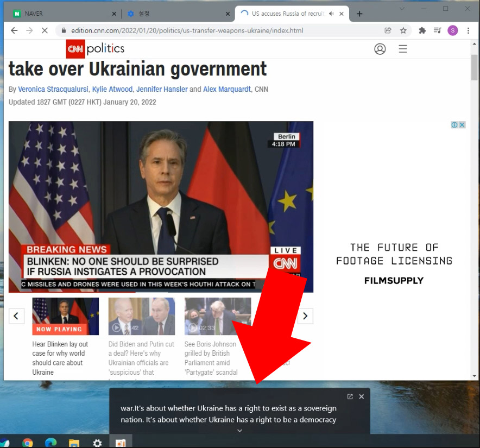Open a new tab with the plus button
Image resolution: width=480 pixels, height=448 pixels.
(x=359, y=14)
